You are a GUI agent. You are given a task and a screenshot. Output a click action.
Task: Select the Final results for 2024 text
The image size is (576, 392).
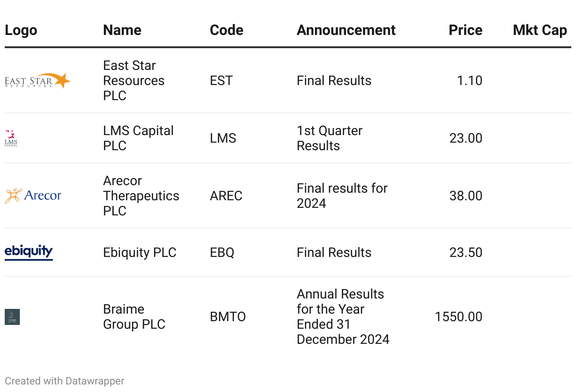[x=342, y=196]
